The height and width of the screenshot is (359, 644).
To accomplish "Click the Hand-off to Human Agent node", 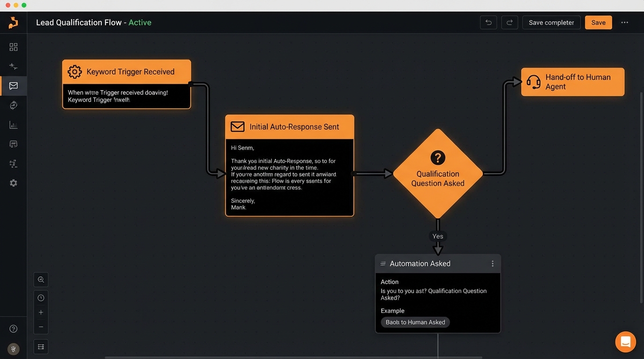I will [x=572, y=82].
